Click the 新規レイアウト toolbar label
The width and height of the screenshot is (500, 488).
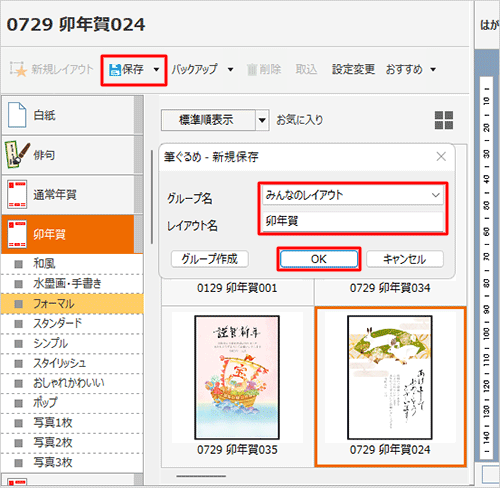coord(62,69)
